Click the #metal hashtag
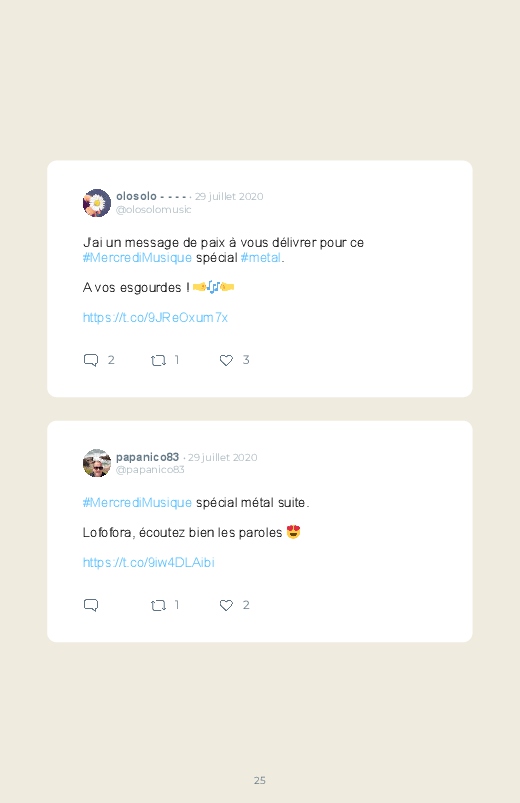The width and height of the screenshot is (520, 803). (261, 258)
